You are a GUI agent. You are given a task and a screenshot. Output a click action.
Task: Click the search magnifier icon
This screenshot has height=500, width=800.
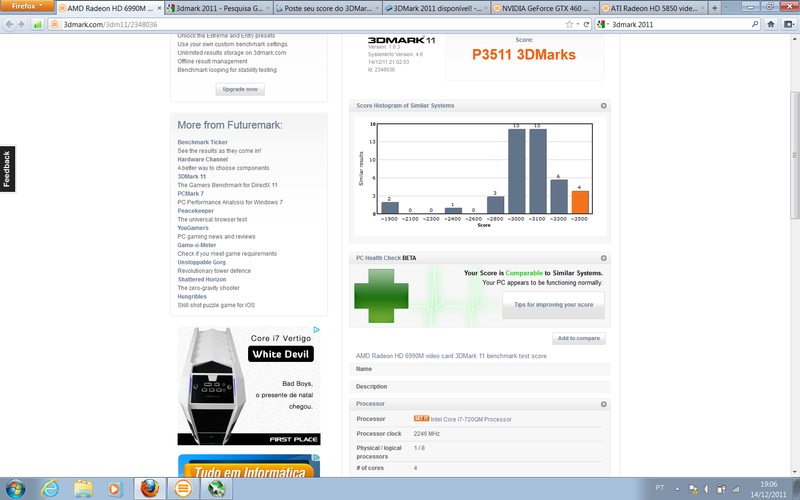tap(755, 24)
